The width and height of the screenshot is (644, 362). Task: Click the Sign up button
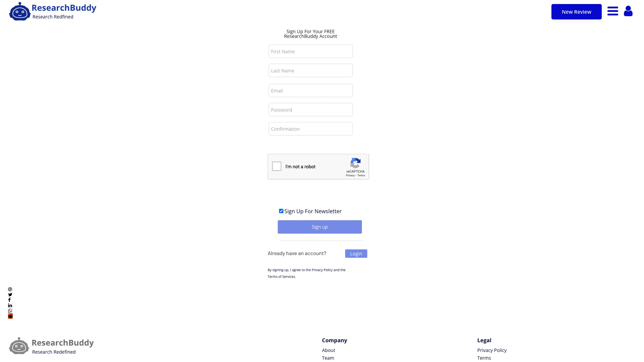[x=320, y=227]
